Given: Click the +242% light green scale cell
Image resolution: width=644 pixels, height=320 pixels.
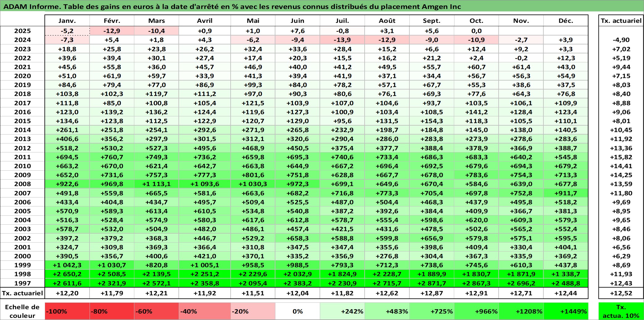Looking at the screenshot, I should (342, 311).
